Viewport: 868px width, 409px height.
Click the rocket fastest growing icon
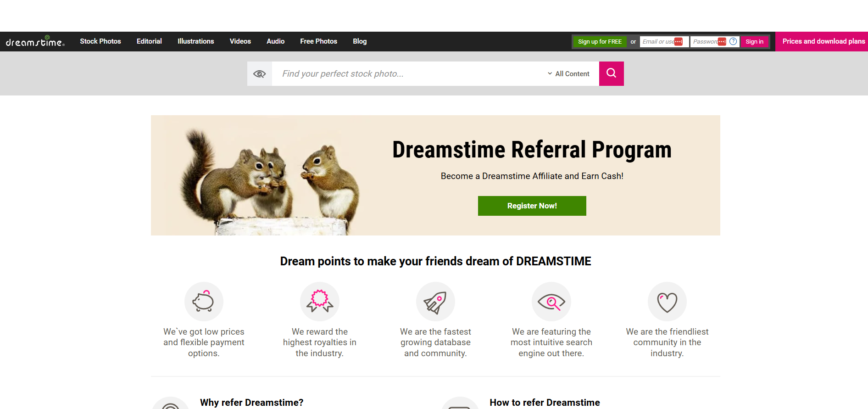coord(435,302)
